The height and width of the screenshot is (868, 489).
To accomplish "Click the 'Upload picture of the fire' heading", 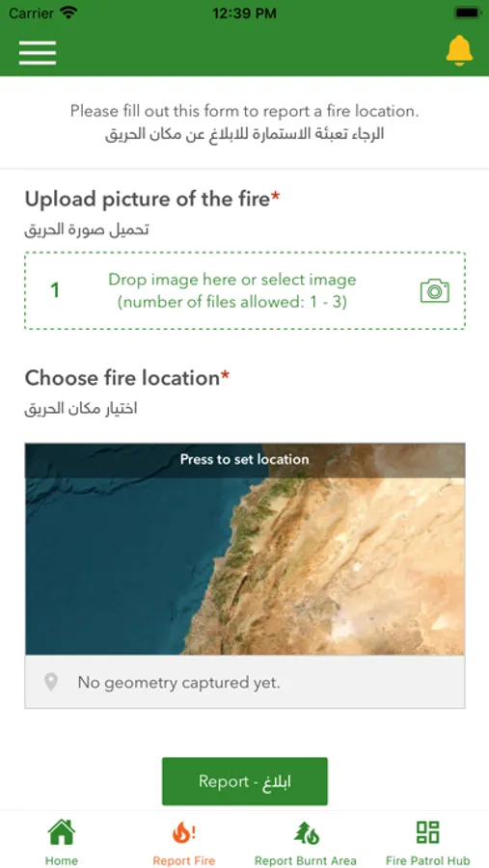I will coord(152,199).
